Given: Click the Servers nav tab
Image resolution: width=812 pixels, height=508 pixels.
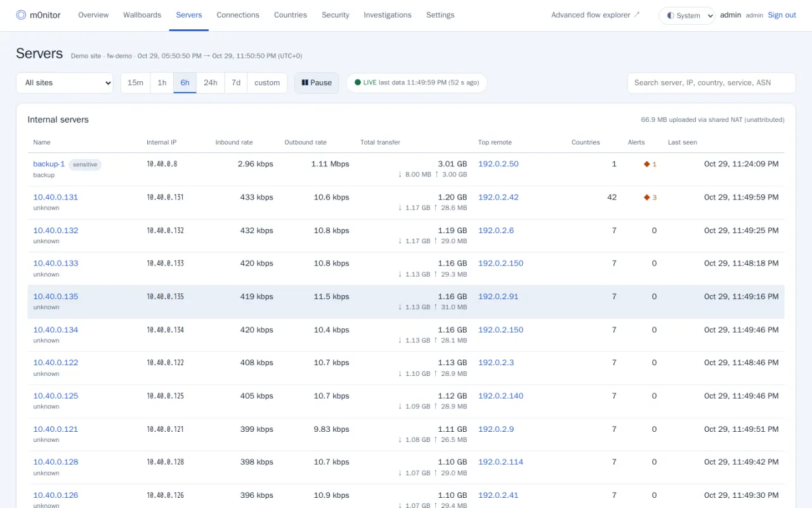Looking at the screenshot, I should [189, 15].
